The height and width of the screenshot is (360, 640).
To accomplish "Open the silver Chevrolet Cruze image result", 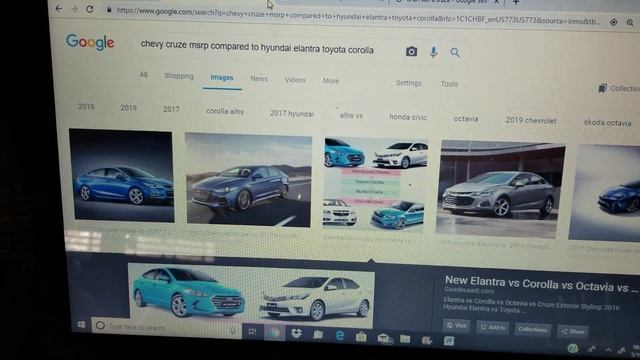I will pyautogui.click(x=500, y=189).
